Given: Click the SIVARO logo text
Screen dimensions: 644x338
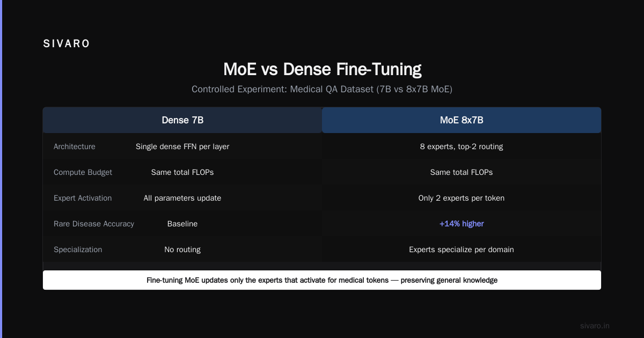Looking at the screenshot, I should [67, 44].
